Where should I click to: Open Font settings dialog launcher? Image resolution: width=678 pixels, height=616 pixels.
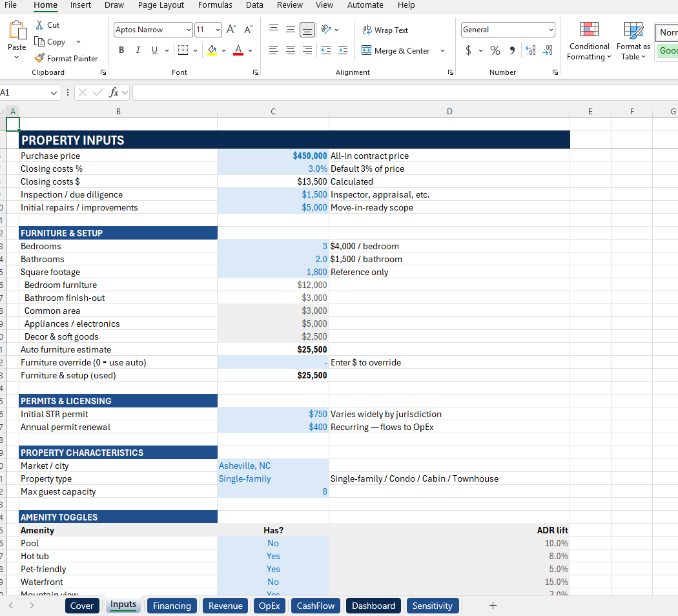click(256, 72)
